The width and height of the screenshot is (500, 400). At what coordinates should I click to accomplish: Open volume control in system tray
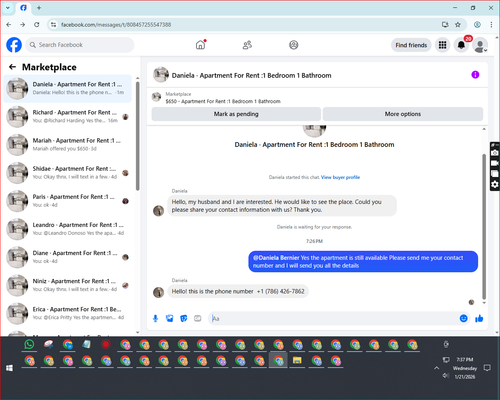pos(446,376)
